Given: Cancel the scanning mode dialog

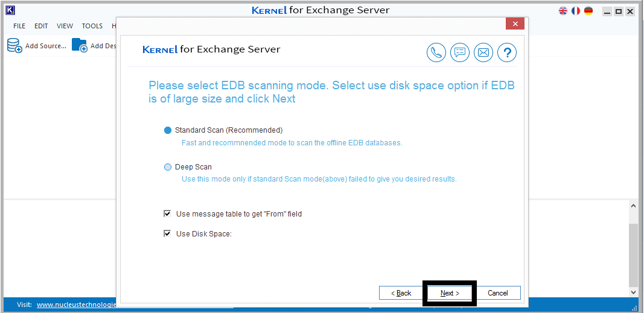Looking at the screenshot, I should pyautogui.click(x=498, y=293).
